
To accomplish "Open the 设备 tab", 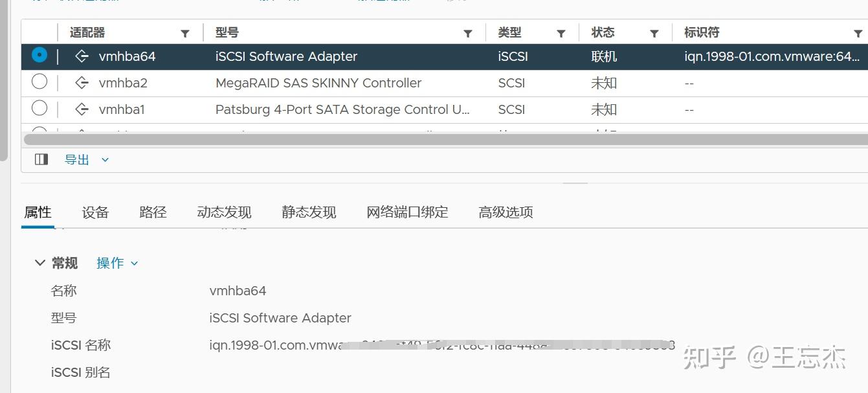I will pos(95,212).
